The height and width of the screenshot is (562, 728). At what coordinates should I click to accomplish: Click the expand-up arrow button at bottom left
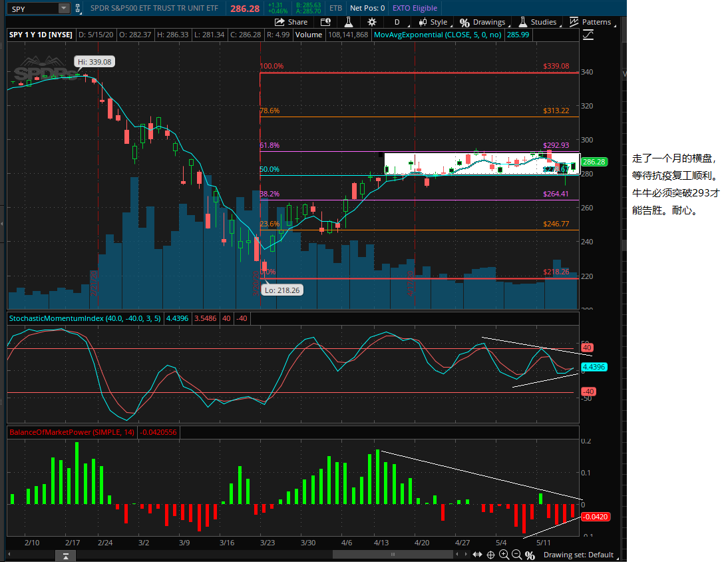coord(65,556)
